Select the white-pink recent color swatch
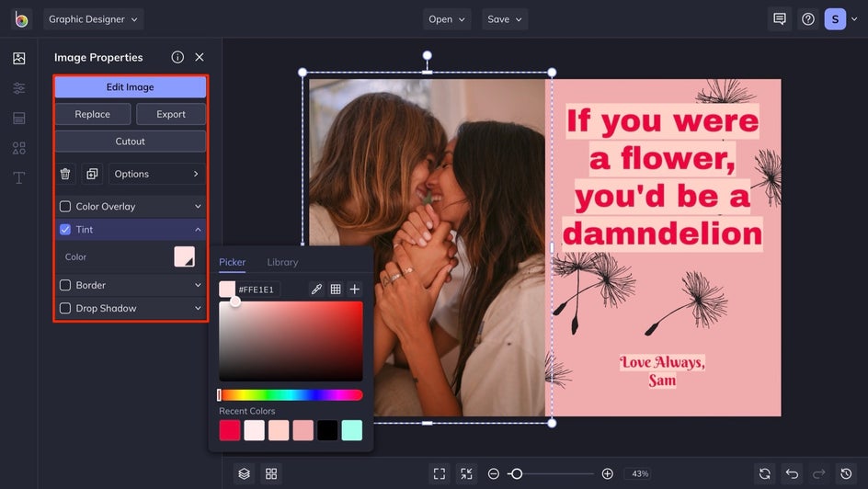The width and height of the screenshot is (868, 489). (254, 430)
